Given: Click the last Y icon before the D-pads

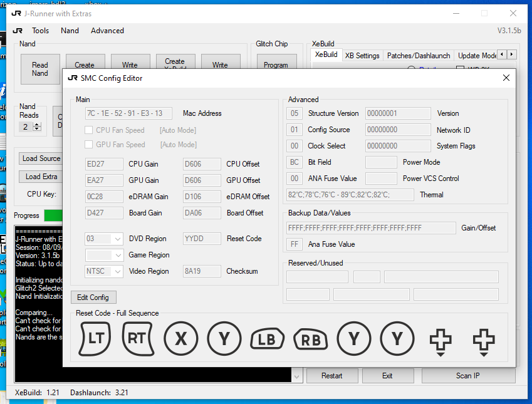Looking at the screenshot, I should pos(397,338).
